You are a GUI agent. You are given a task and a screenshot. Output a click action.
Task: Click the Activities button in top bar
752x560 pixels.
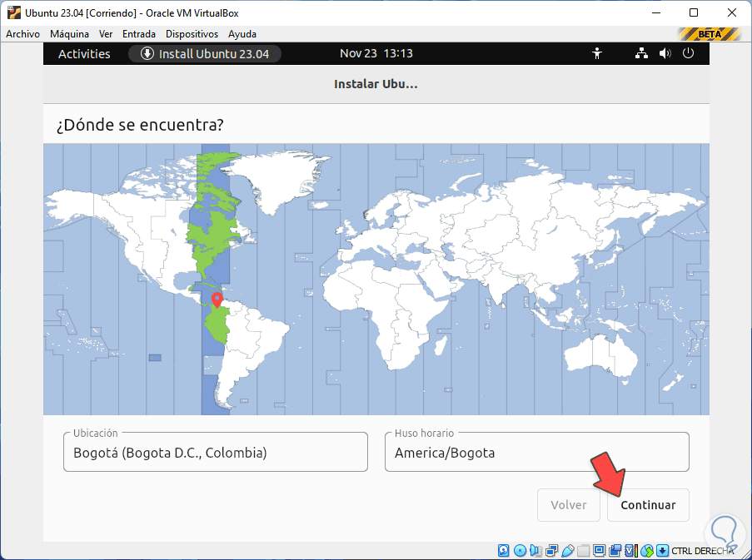click(84, 53)
